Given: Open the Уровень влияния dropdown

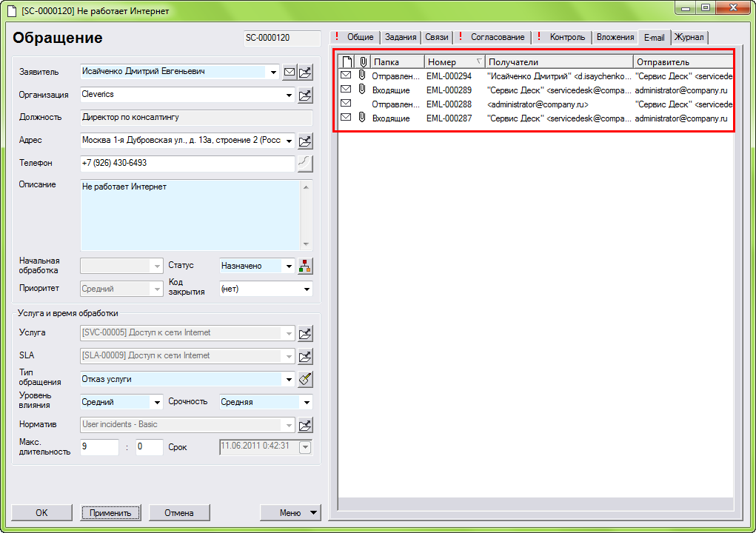Looking at the screenshot, I should click(x=157, y=403).
